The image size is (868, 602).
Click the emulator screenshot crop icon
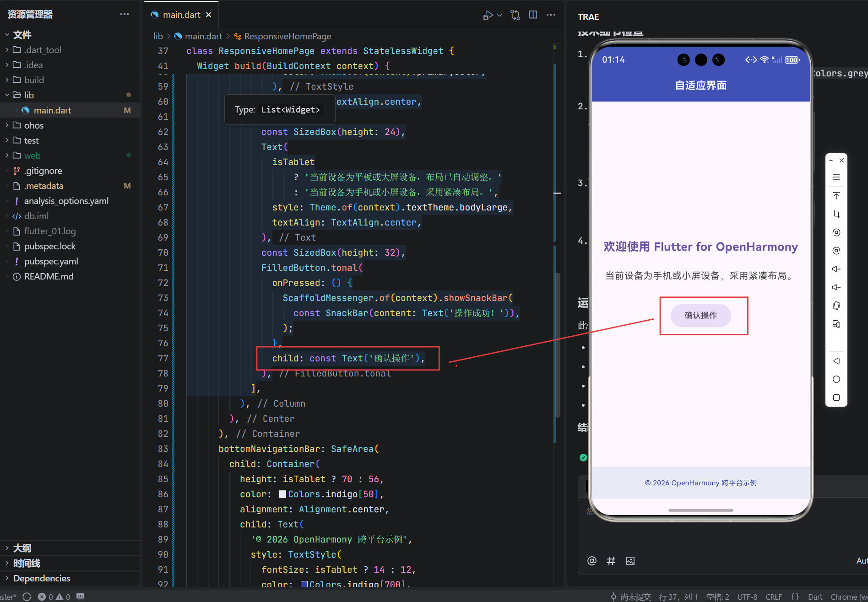point(836,214)
